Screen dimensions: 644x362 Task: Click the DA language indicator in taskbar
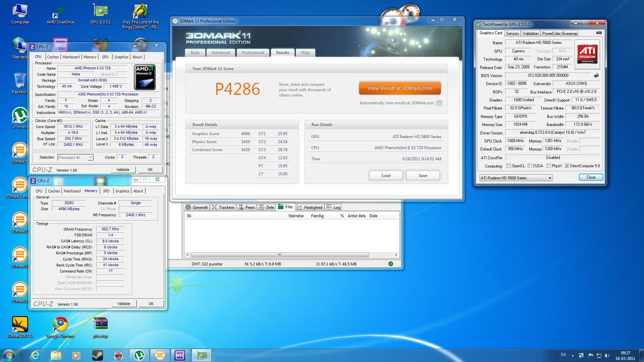(x=563, y=355)
